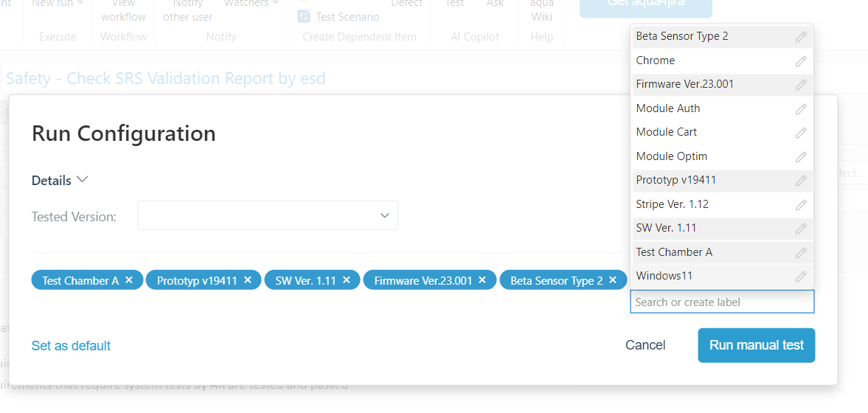Click the pencil icon beside Beta Sensor Type 2
The image size is (868, 413).
coord(801,37)
